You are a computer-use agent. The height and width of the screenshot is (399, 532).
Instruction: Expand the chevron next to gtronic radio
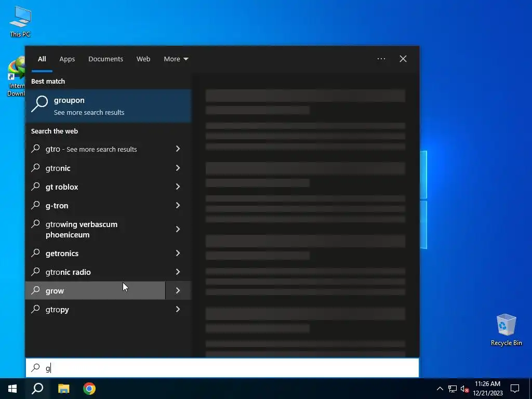pos(178,271)
